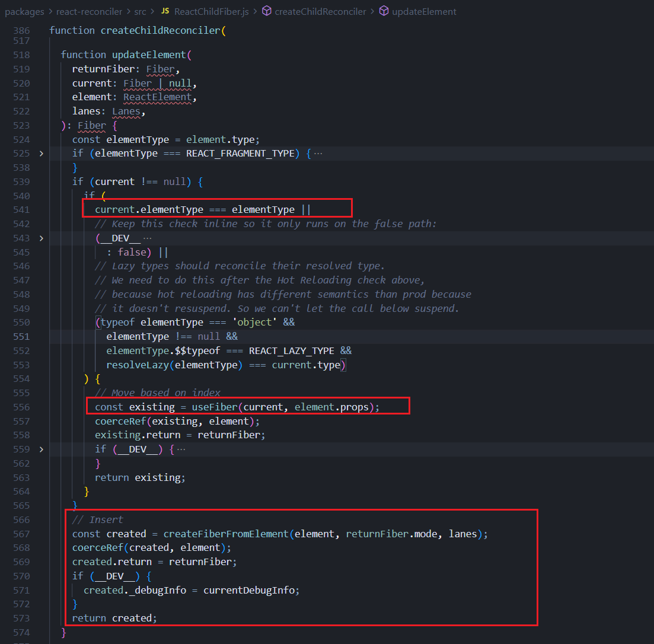Open the packages breadcrumb segment
Image resolution: width=654 pixels, height=644 pixels.
pyautogui.click(x=24, y=12)
